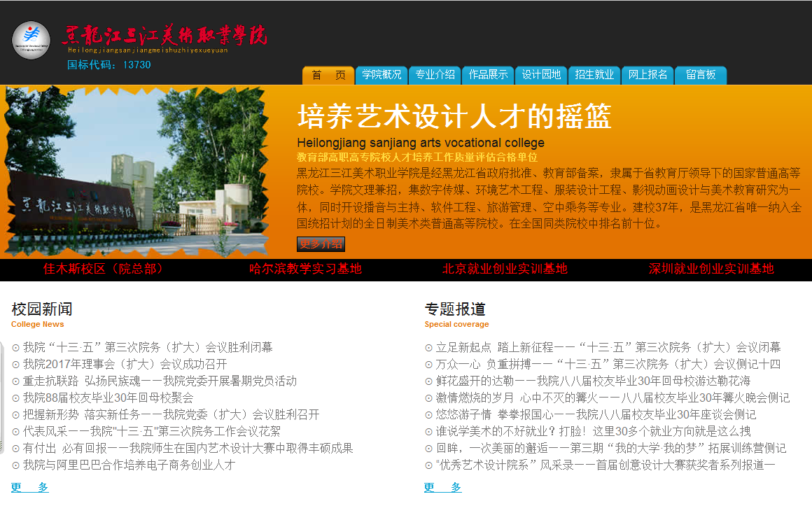Open the 留言板 message board tab
812x506 pixels.
[x=701, y=75]
